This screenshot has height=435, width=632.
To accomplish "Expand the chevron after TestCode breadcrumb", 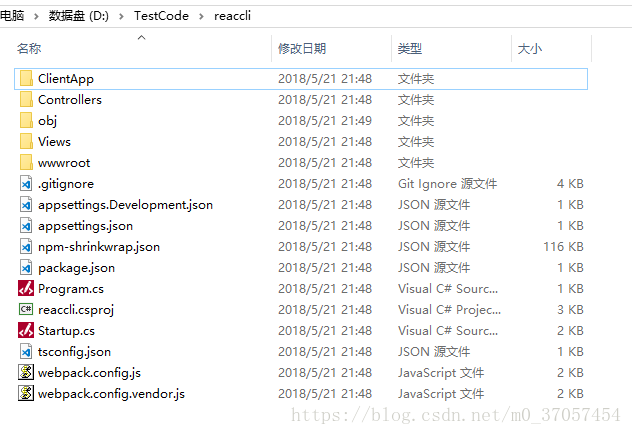I will (x=201, y=16).
